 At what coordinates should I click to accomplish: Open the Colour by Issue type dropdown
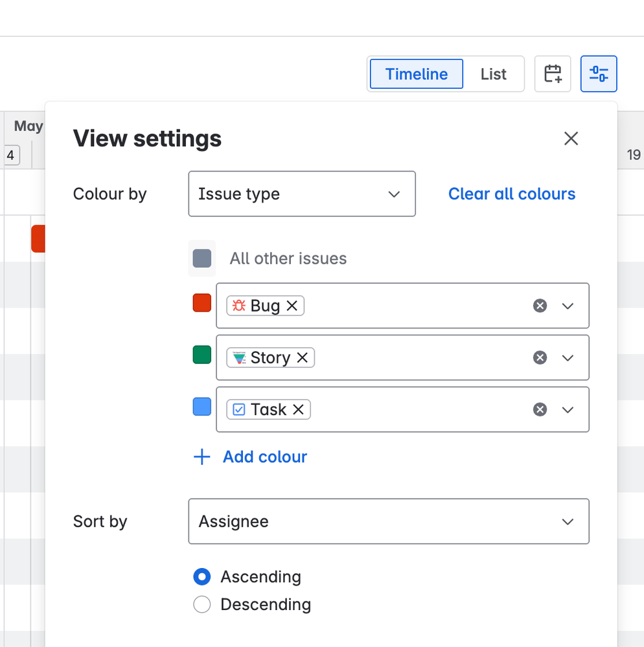[x=302, y=194]
